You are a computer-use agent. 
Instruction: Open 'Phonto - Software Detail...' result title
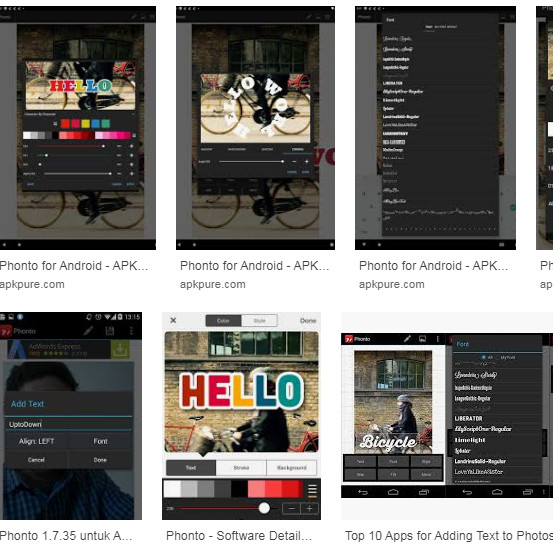coord(239,536)
